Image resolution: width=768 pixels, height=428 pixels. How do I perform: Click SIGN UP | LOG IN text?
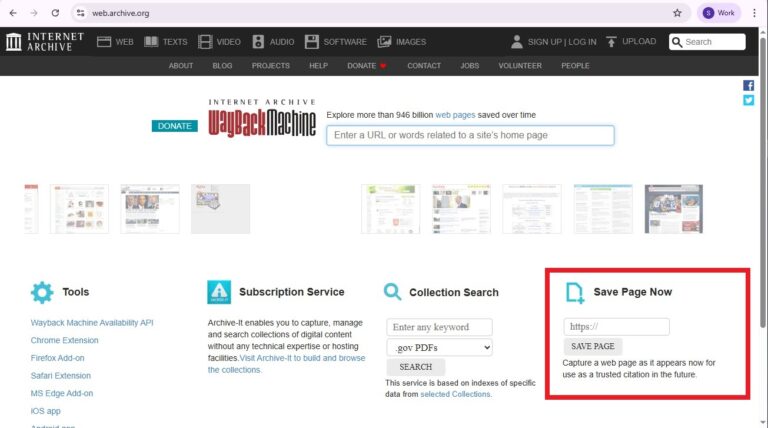coord(562,42)
